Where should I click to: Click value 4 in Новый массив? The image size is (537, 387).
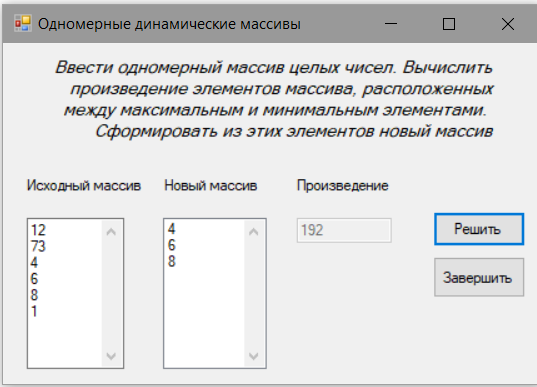(x=172, y=229)
